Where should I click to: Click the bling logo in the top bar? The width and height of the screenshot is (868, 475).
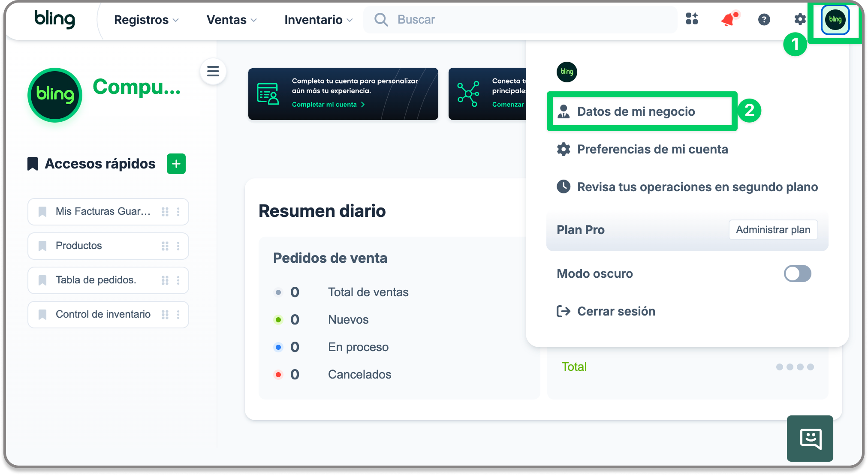point(54,19)
